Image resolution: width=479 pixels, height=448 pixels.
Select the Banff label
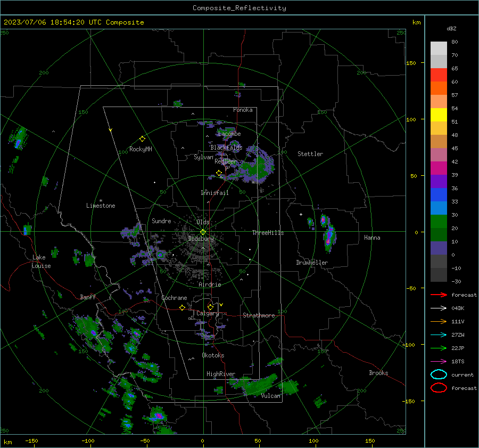pyautogui.click(x=88, y=297)
